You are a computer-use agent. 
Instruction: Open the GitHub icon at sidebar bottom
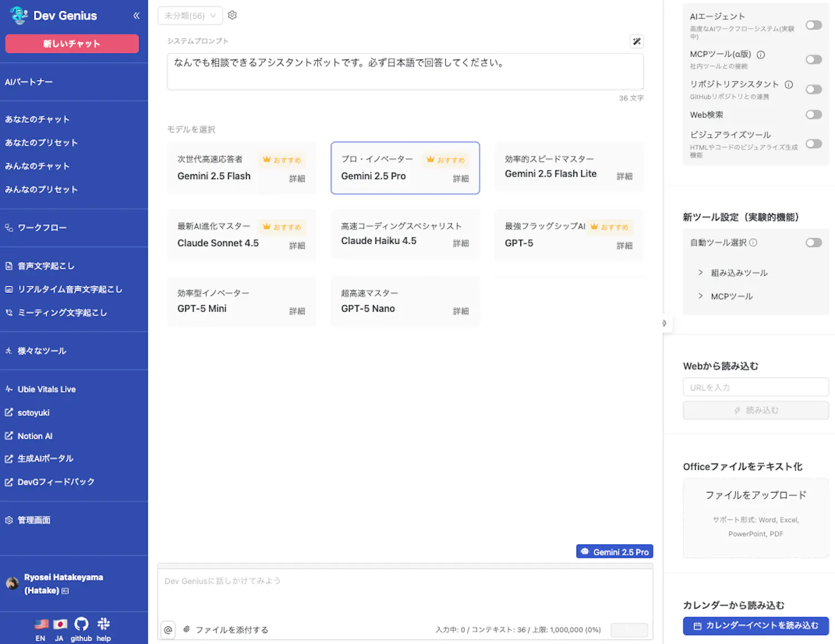pos(81,624)
